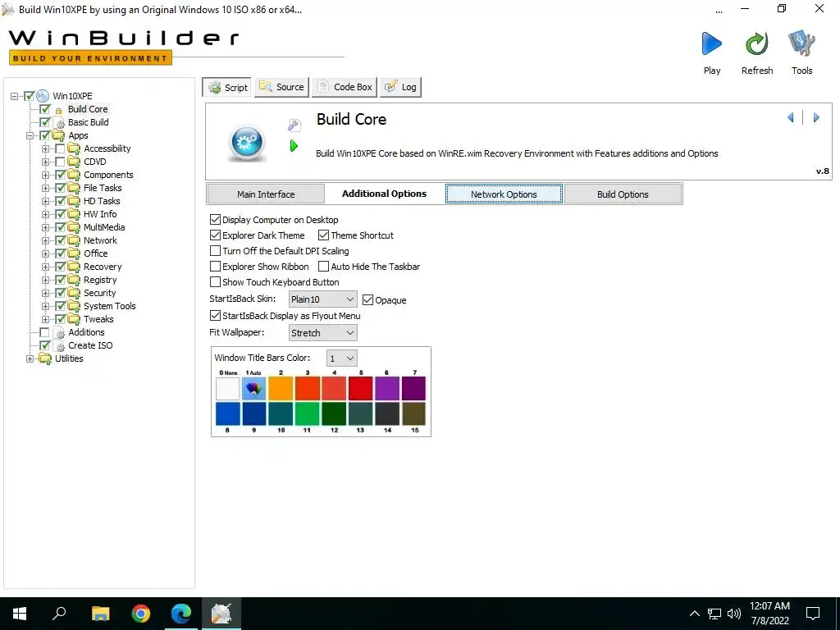Click the taskbar clock and date
Screen dimensions: 840x630
click(769, 614)
